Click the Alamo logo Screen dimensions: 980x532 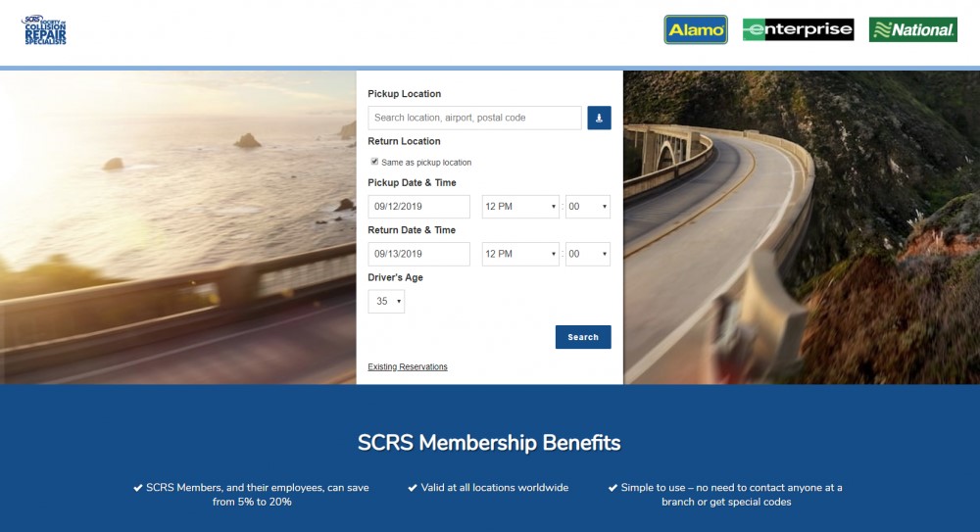tap(696, 29)
